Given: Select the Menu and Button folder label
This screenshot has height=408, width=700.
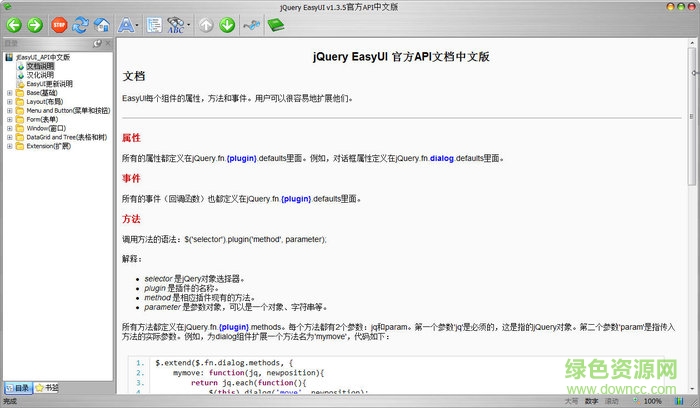Looking at the screenshot, I should 68,111.
